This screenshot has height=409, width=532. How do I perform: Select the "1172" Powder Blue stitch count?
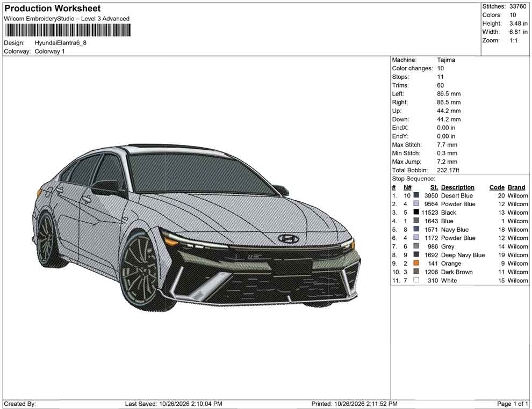tap(431, 238)
